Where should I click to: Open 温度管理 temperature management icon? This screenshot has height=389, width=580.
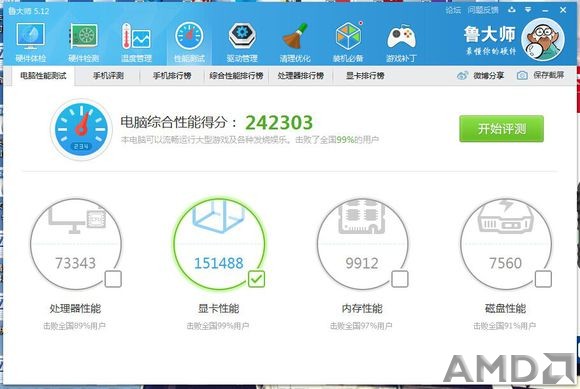(x=136, y=37)
